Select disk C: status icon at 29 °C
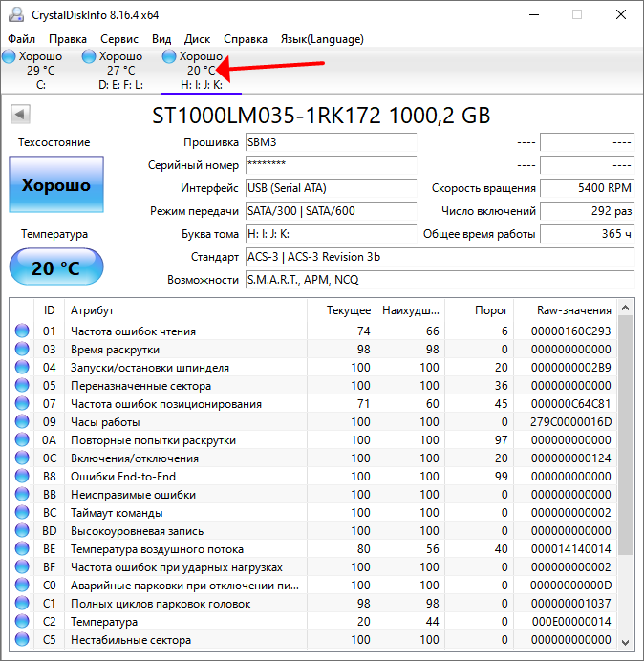The image size is (644, 661). point(9,56)
